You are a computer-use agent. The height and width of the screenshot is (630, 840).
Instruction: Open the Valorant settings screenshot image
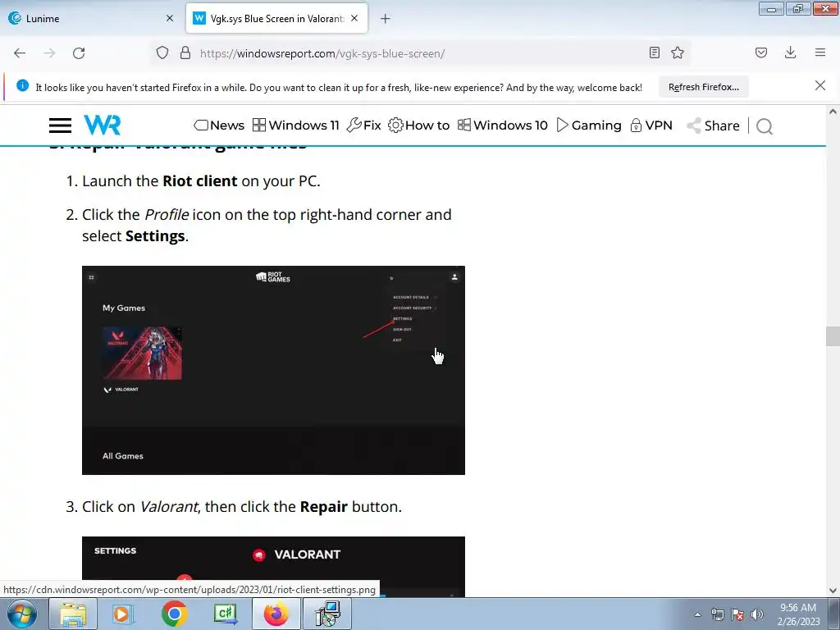[x=273, y=566]
